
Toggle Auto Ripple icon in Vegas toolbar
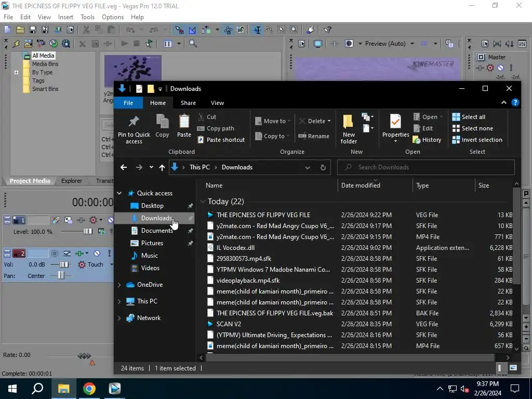[x=206, y=30]
